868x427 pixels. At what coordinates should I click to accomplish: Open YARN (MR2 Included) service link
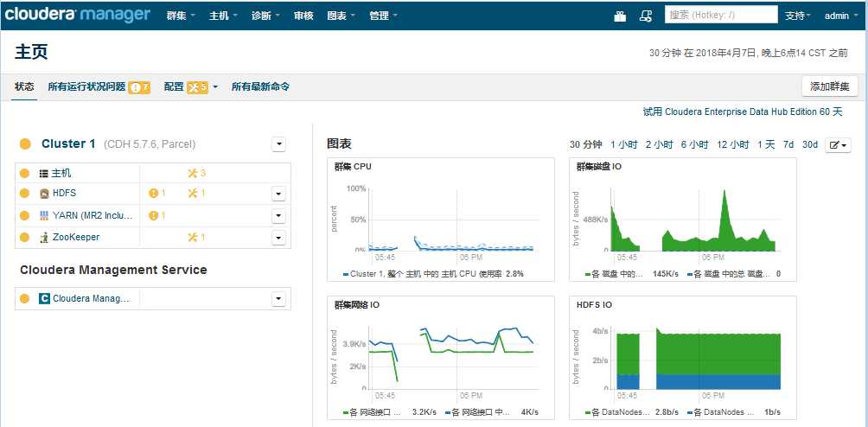[x=93, y=215]
